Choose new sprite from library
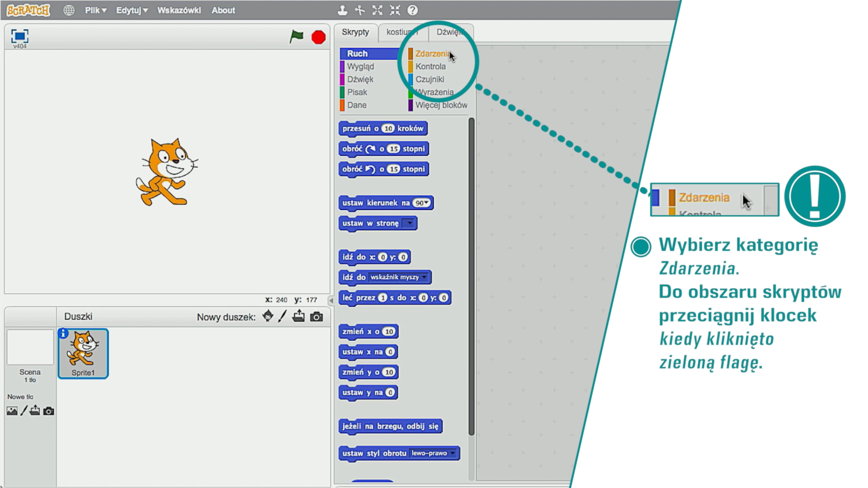868x488 pixels. (x=268, y=316)
